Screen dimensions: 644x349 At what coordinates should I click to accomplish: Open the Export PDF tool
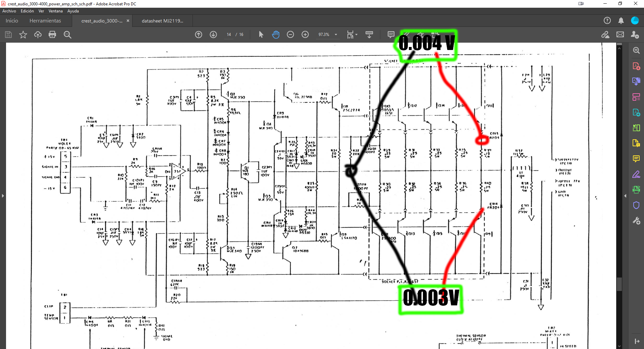[x=636, y=112]
